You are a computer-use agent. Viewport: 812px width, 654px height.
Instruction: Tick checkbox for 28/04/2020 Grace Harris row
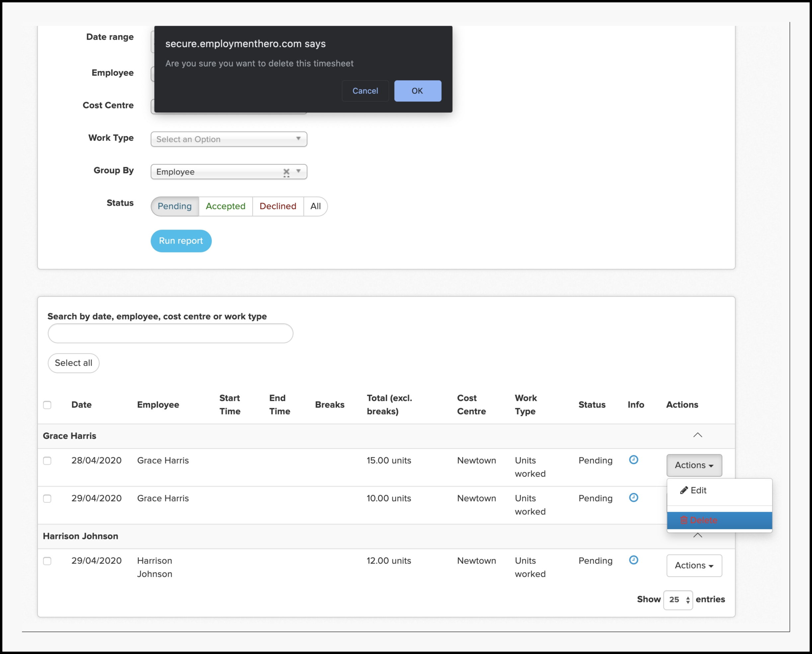(47, 461)
